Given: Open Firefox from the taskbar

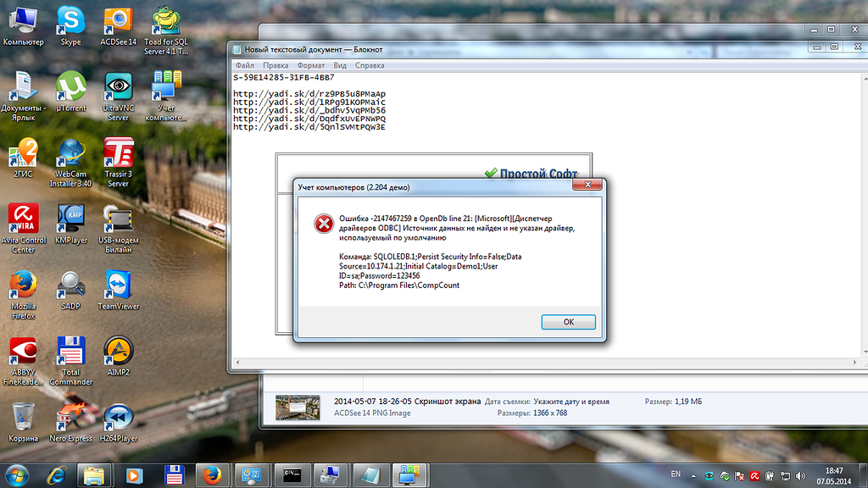Looking at the screenshot, I should [x=212, y=474].
